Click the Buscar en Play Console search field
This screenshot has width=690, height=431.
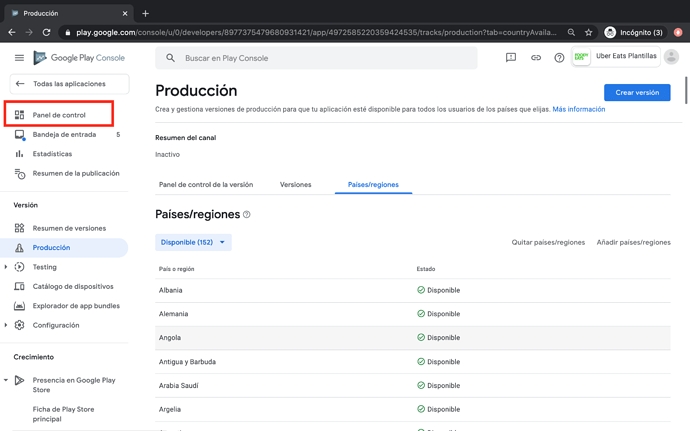[x=315, y=58]
